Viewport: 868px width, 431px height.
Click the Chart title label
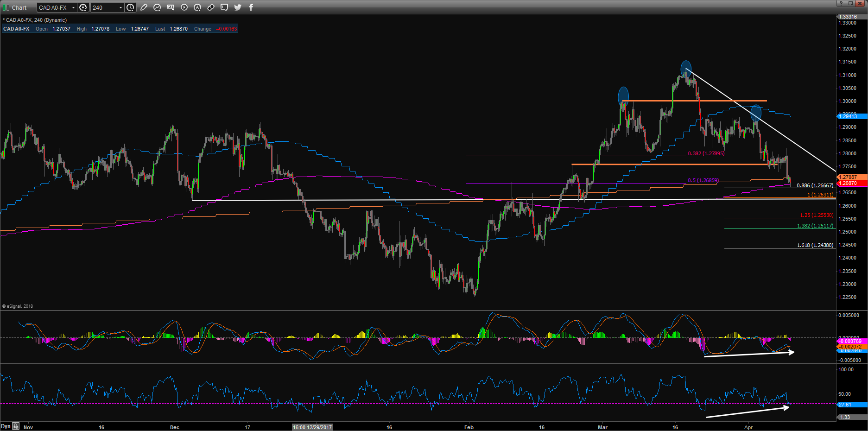(x=19, y=8)
